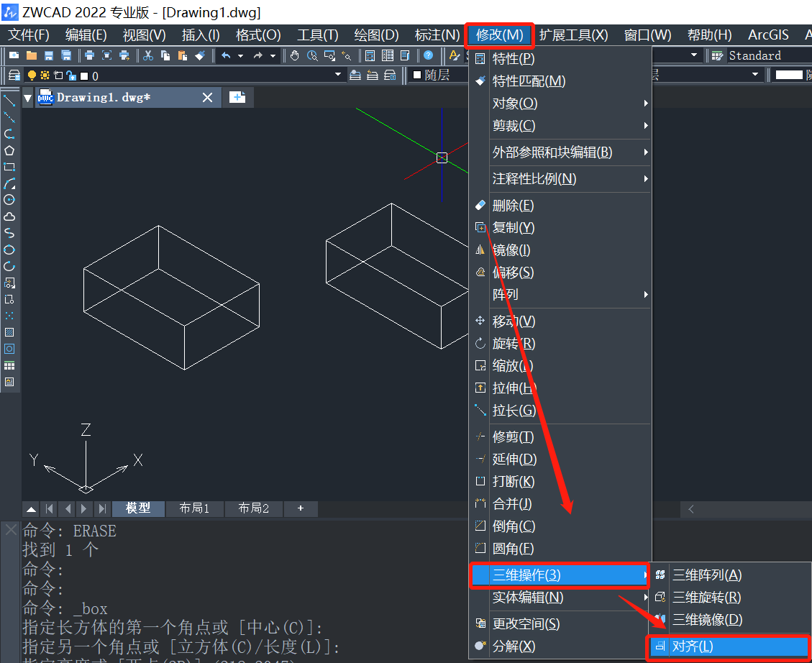The image size is (812, 663).
Task: Switch to the 布局1 layout tab
Action: coord(194,508)
